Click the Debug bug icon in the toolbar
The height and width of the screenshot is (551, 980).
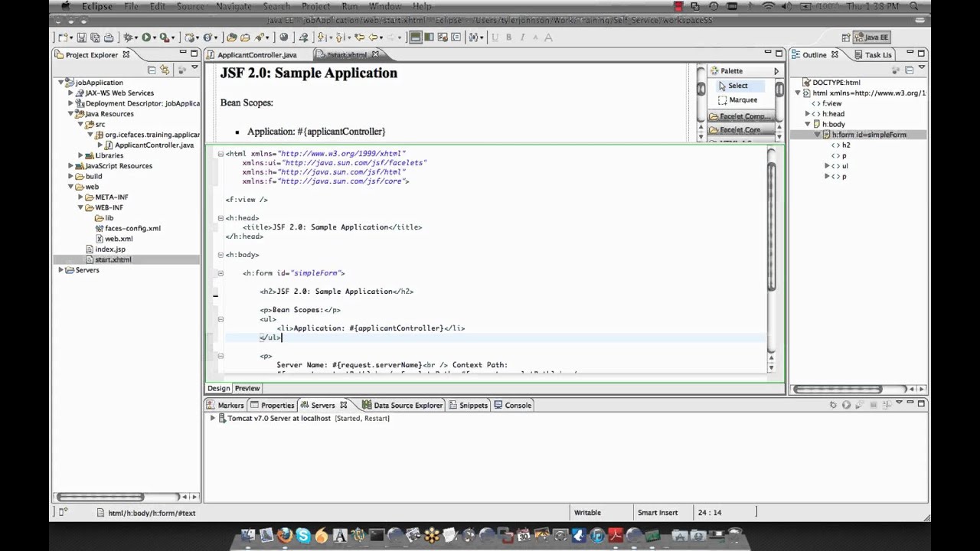128,37
